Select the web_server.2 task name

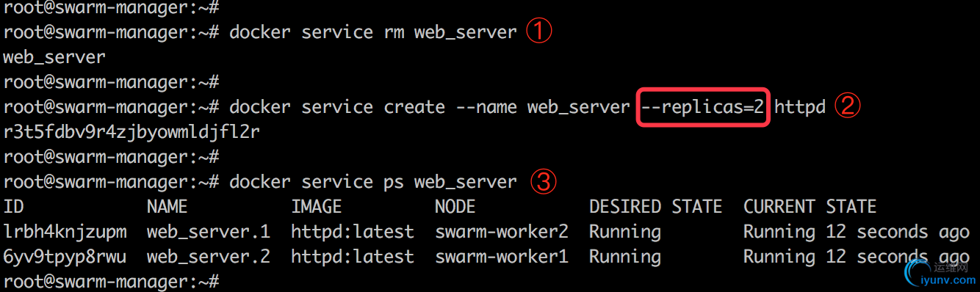tap(208, 257)
